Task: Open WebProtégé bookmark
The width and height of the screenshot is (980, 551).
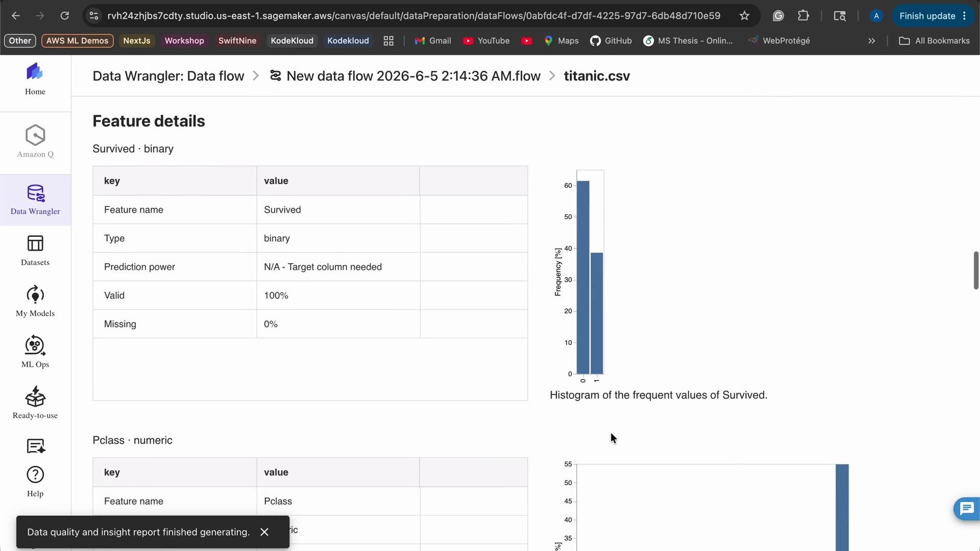Action: pos(779,41)
